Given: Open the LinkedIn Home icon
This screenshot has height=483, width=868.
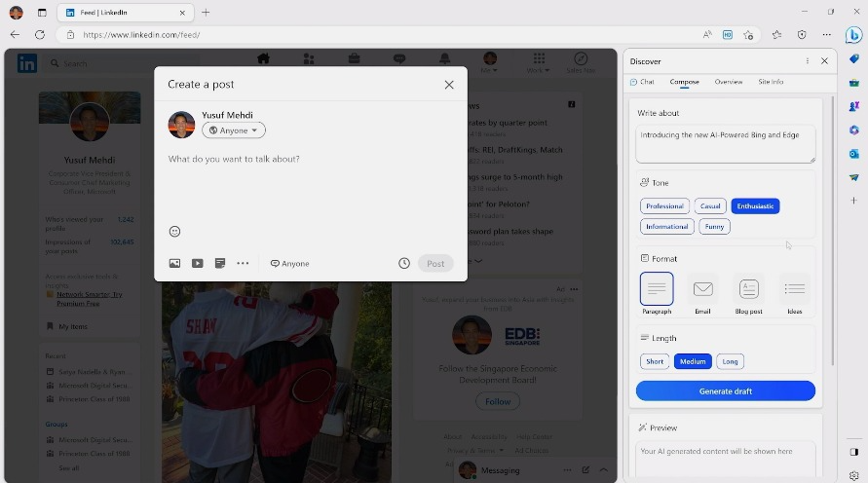Looking at the screenshot, I should (263, 58).
